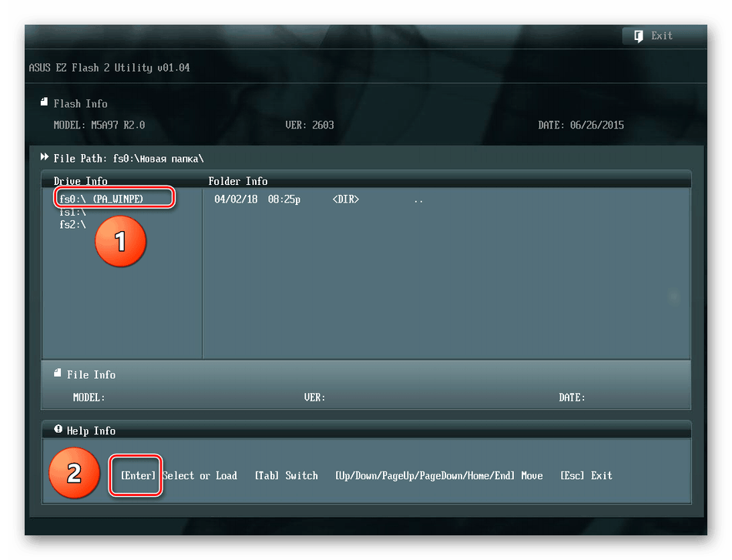Click the File Path text fs0:\Новая папка\

tap(158, 159)
